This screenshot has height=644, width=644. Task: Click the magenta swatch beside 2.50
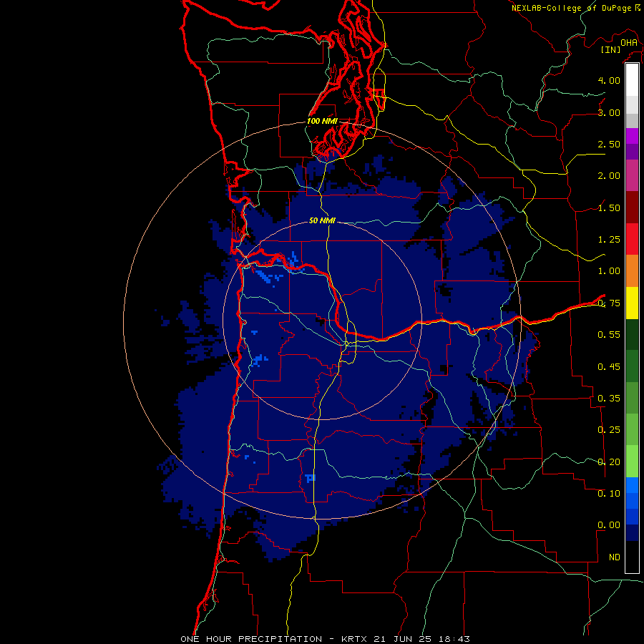click(x=632, y=136)
